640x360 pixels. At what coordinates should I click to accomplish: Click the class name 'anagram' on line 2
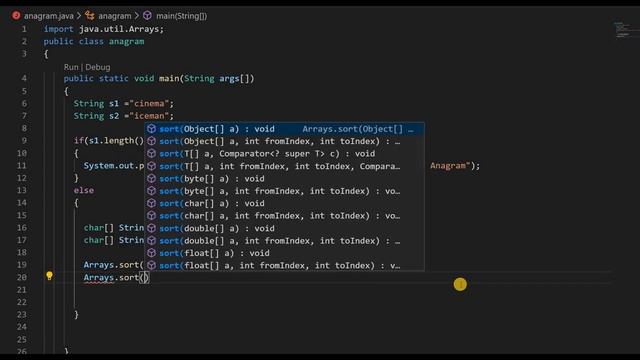click(x=127, y=41)
